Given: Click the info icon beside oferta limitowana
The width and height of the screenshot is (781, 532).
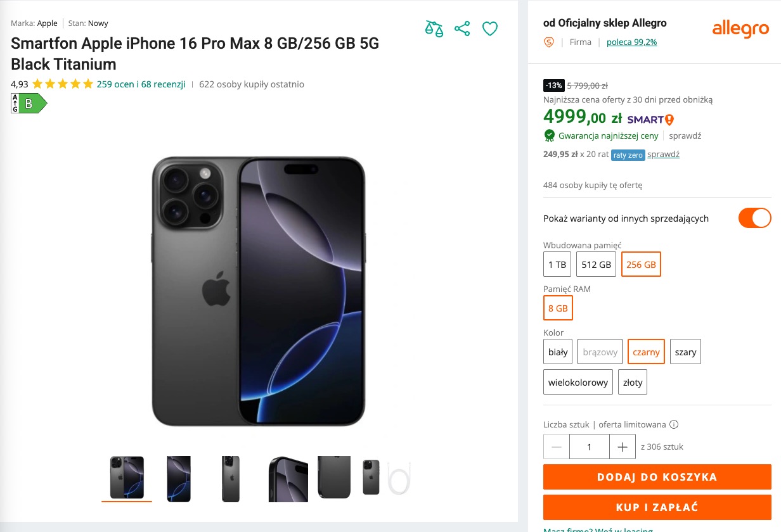Looking at the screenshot, I should tap(674, 424).
